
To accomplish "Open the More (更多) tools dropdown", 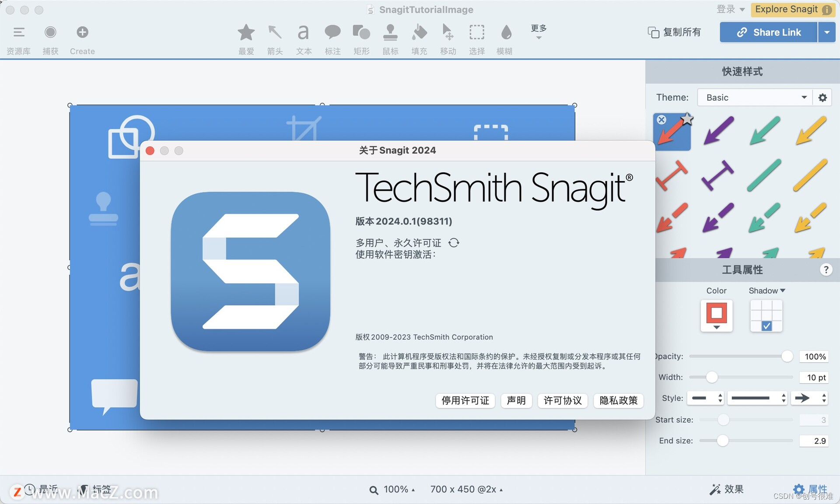I will [x=539, y=31].
